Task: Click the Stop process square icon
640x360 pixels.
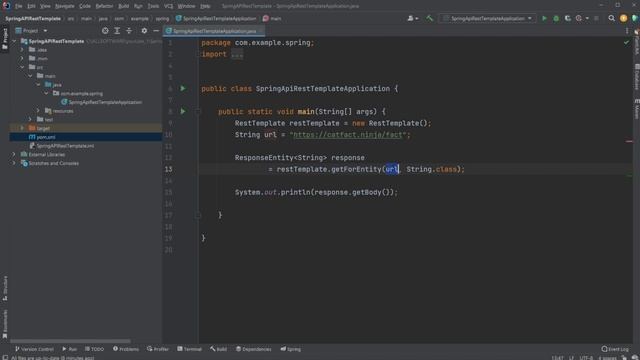Action: point(596,18)
